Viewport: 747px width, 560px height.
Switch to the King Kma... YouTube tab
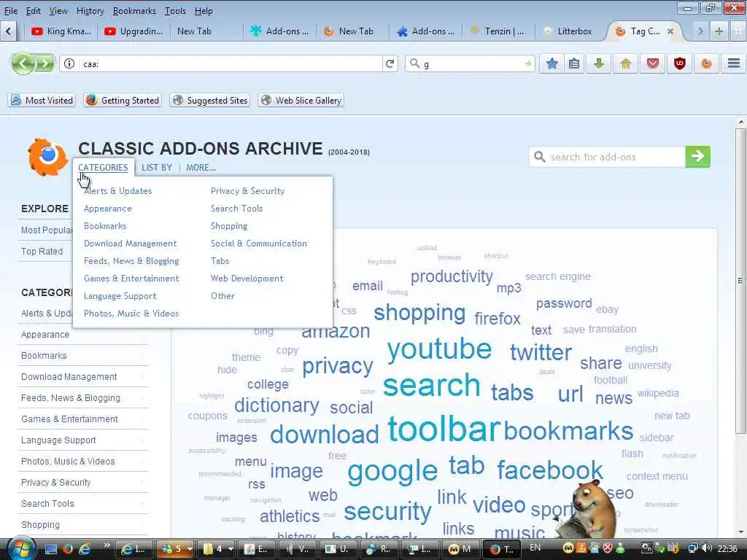(61, 31)
